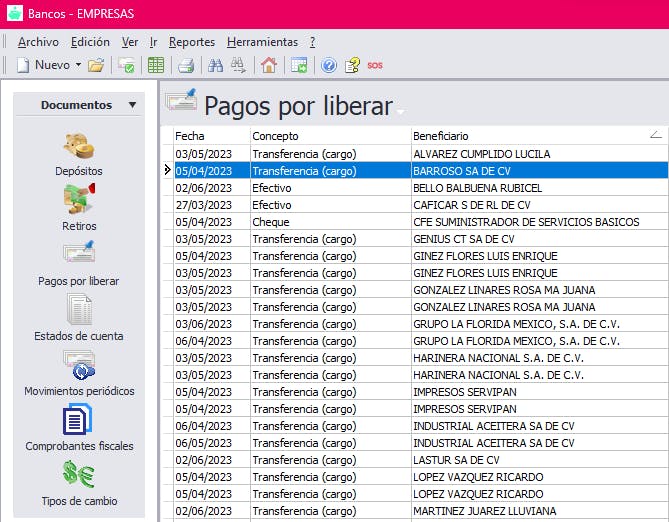Image resolution: width=669 pixels, height=522 pixels.
Task: Expand the Documentos panel dropdown arrow
Action: [x=133, y=105]
